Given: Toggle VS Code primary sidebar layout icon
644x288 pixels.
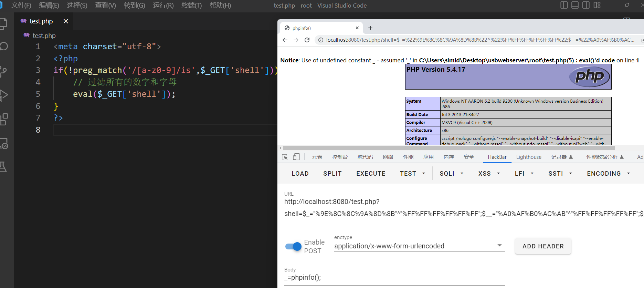Looking at the screenshot, I should tap(564, 5).
